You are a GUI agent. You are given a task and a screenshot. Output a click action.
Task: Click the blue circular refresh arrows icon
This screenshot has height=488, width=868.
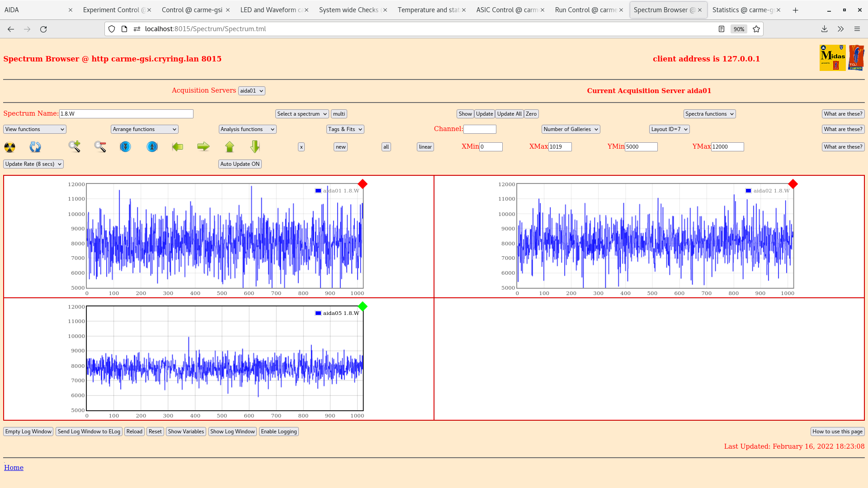click(35, 147)
